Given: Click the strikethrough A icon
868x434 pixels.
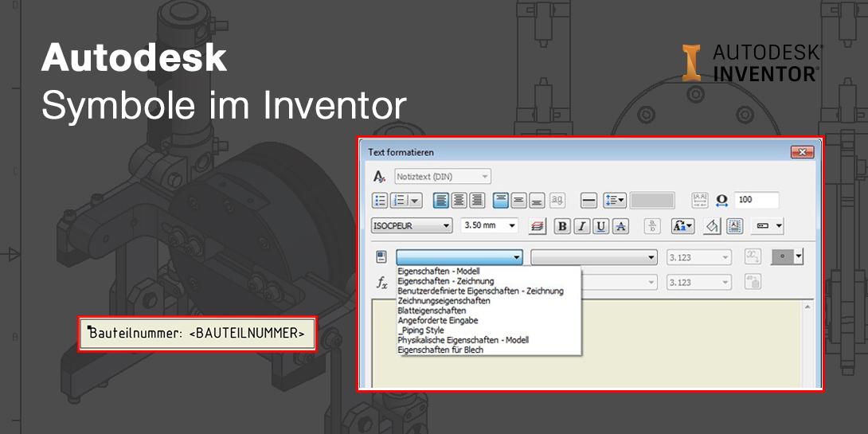Looking at the screenshot, I should coord(620,226).
